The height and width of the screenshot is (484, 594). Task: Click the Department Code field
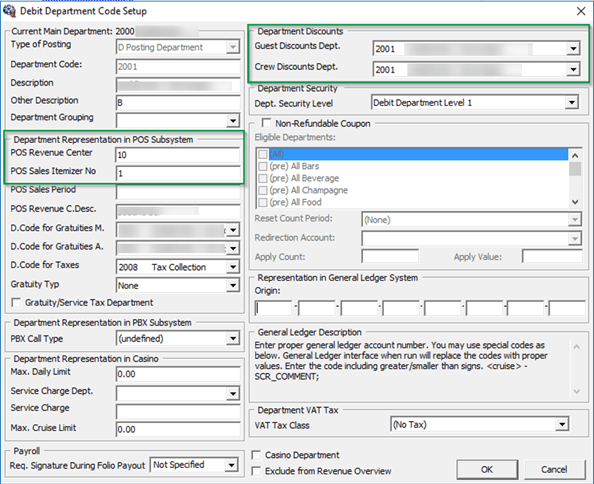[178, 67]
